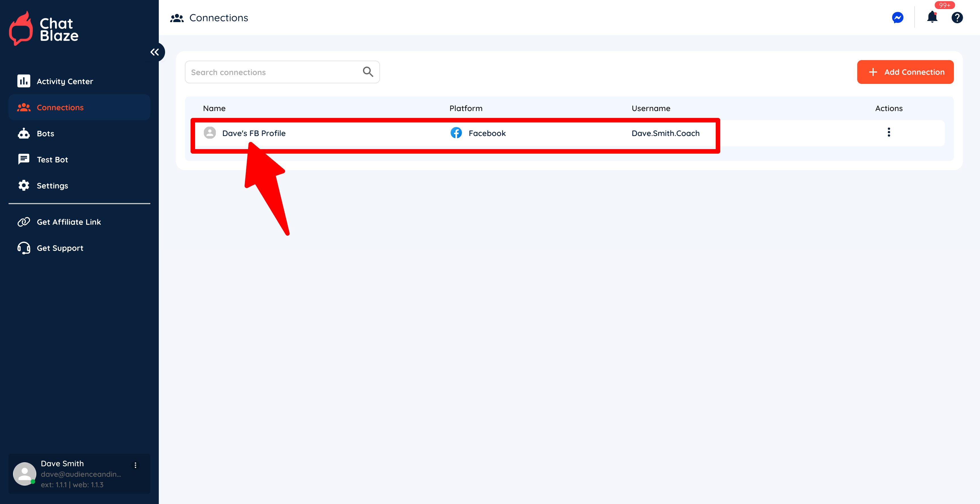The image size is (980, 504).
Task: Open Settings from the sidebar
Action: pyautogui.click(x=52, y=186)
